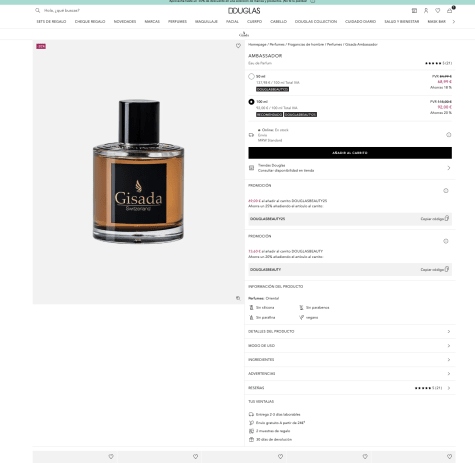Expand the Modo de uso section

click(x=350, y=345)
